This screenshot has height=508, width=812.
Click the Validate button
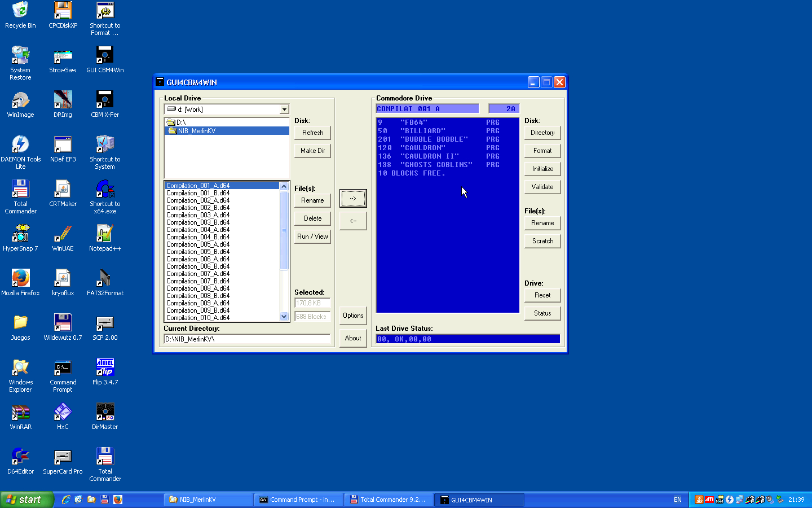pyautogui.click(x=542, y=187)
